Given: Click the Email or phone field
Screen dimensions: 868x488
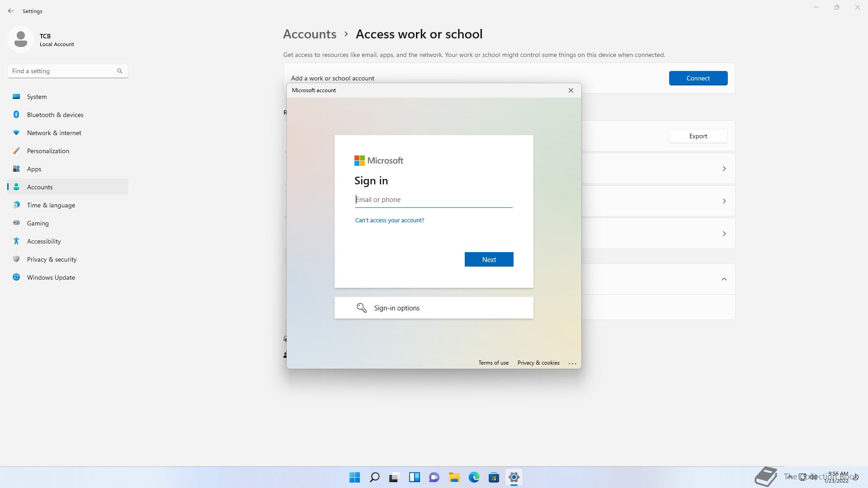Looking at the screenshot, I should 433,200.
